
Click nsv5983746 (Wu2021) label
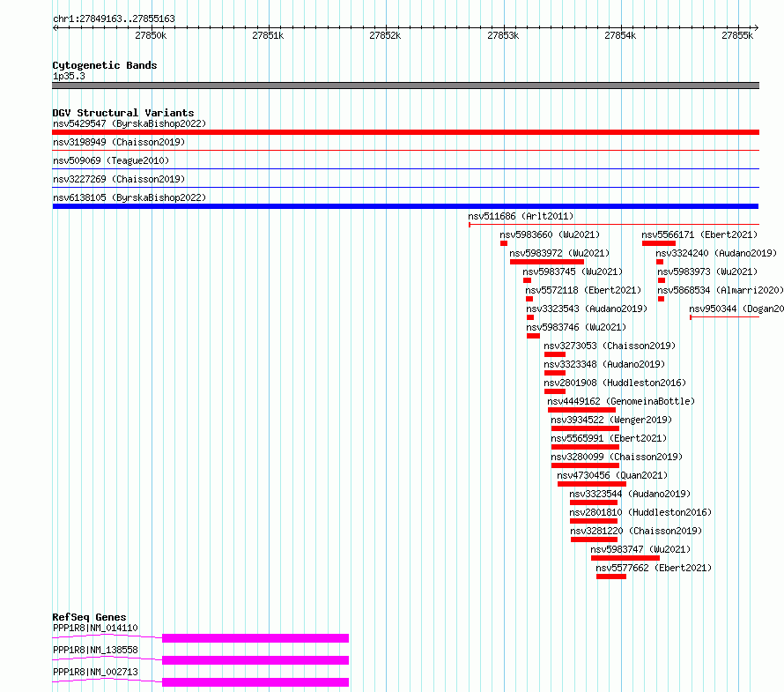(x=576, y=327)
